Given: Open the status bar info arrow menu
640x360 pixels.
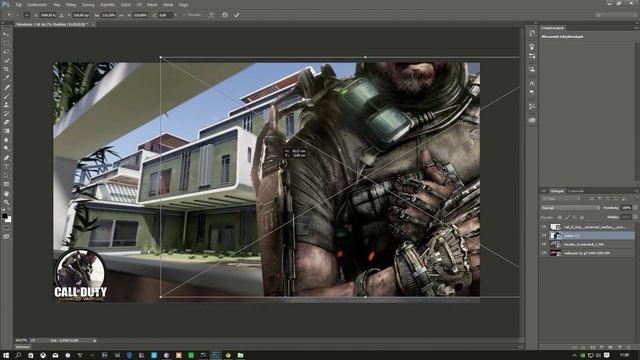Looking at the screenshot, I should click(x=95, y=340).
